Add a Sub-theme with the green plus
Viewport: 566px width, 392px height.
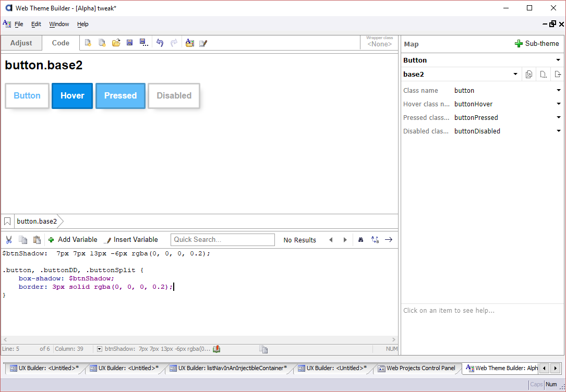click(x=537, y=44)
